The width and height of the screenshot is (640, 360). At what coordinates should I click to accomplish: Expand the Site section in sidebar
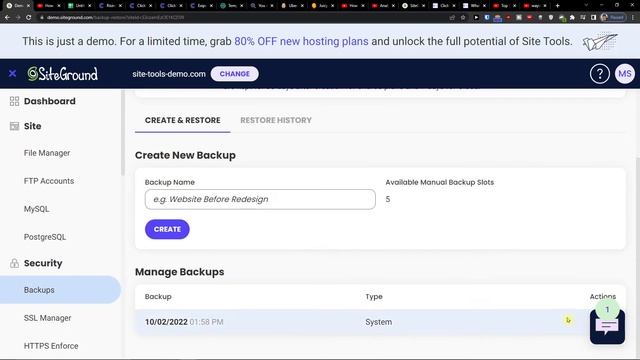32,126
